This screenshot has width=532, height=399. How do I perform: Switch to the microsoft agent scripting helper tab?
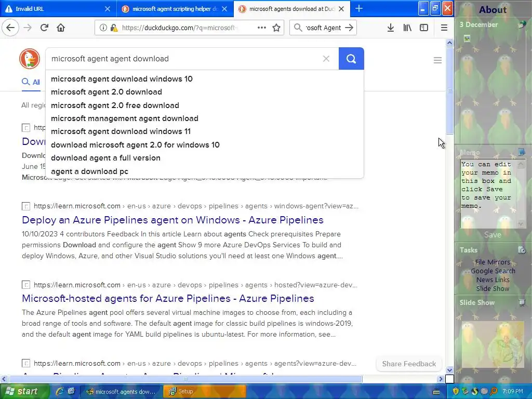point(175,9)
